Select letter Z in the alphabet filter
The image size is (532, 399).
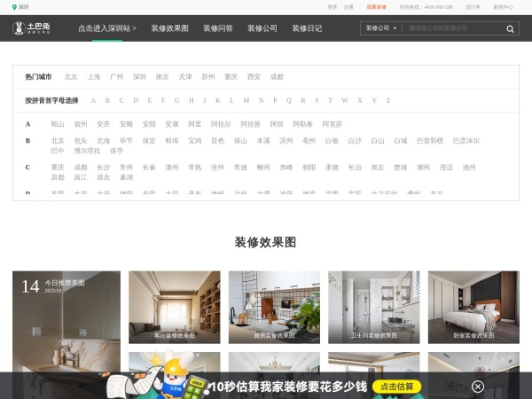[387, 100]
